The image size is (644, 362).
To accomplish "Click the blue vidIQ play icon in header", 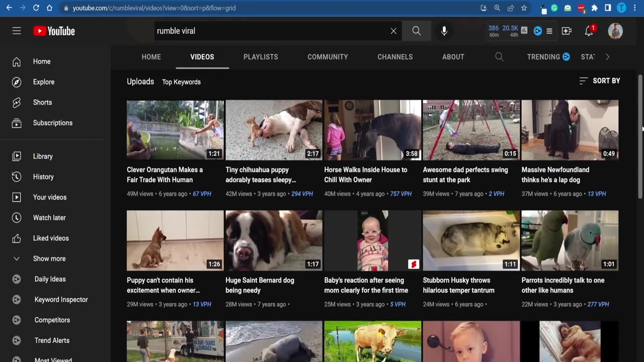I will pyautogui.click(x=537, y=31).
